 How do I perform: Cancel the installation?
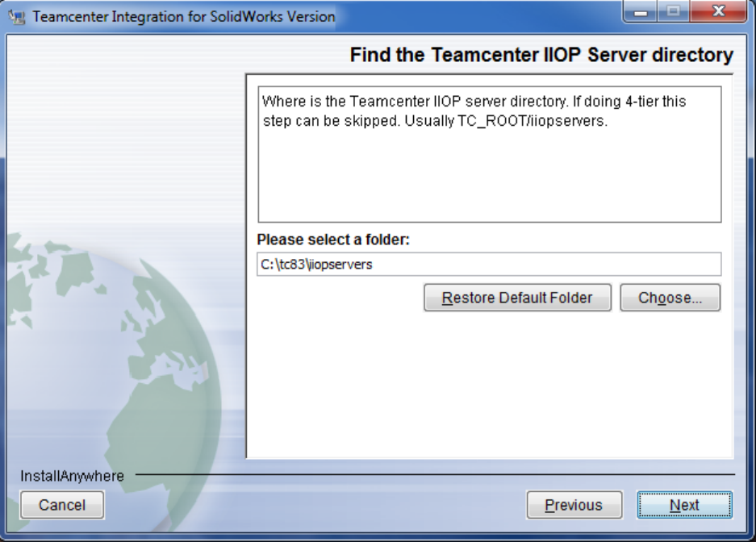[61, 505]
